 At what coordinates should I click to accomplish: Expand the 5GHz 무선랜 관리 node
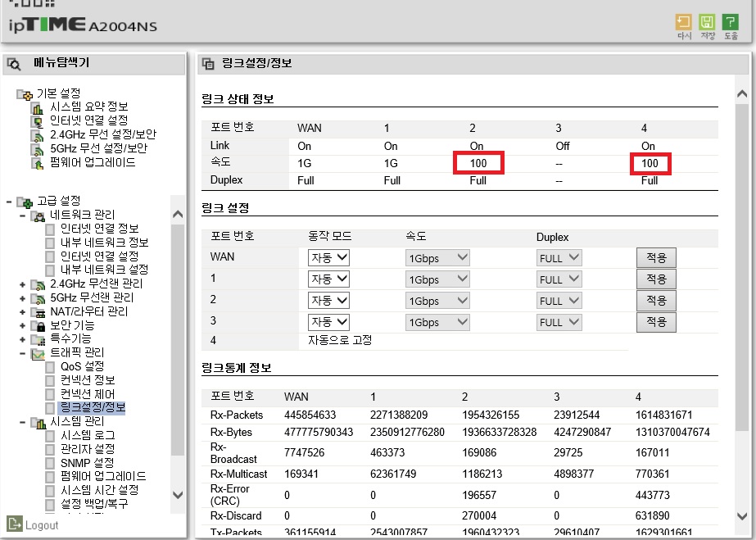[x=22, y=299]
